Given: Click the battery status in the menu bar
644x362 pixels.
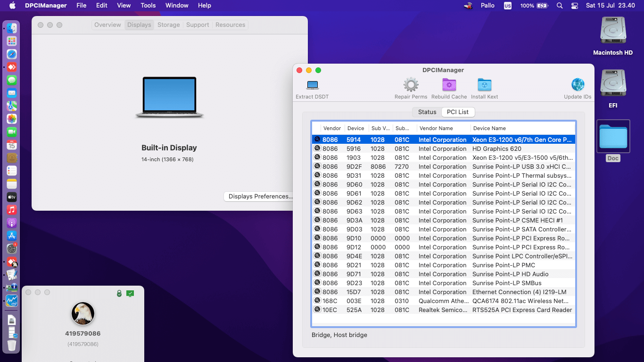Looking at the screenshot, I should (x=534, y=6).
